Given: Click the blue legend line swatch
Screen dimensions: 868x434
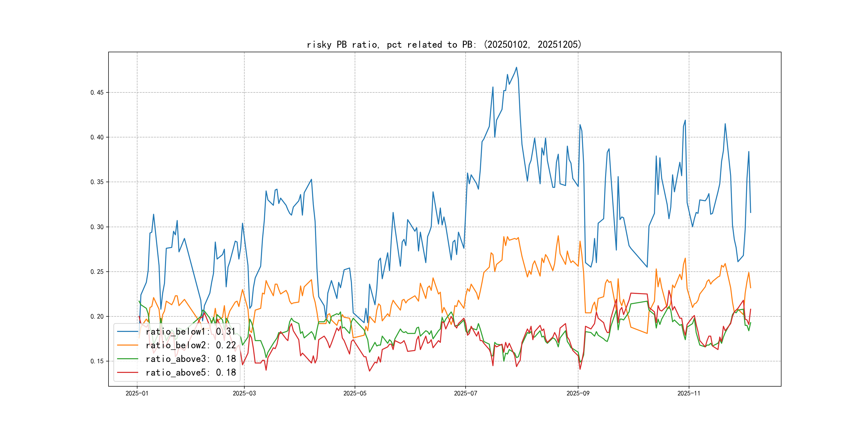Looking at the screenshot, I should coord(127,332).
